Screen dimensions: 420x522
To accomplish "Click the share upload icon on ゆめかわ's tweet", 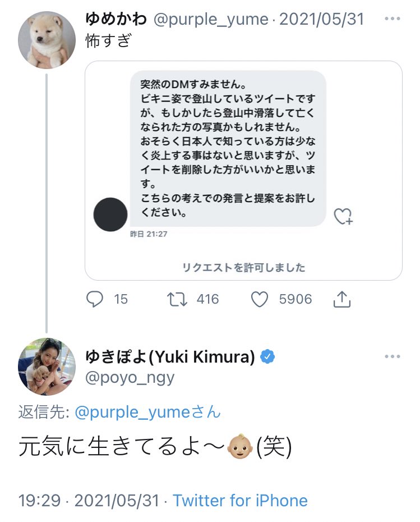I will click(x=341, y=299).
